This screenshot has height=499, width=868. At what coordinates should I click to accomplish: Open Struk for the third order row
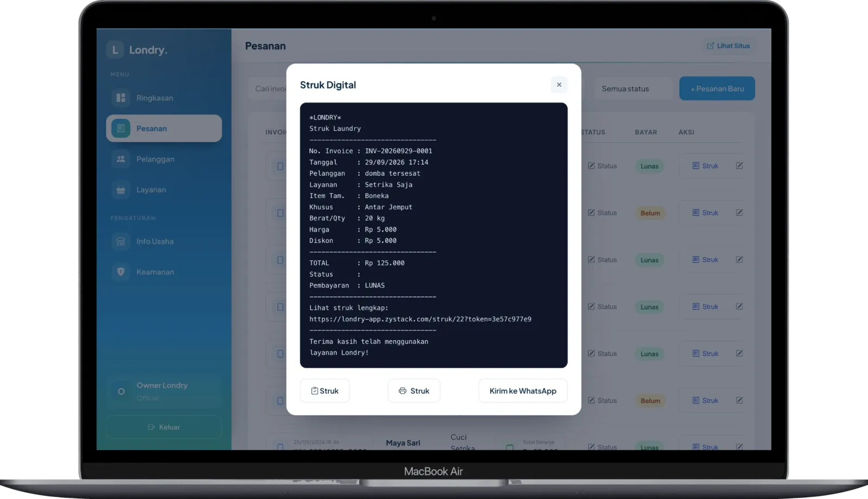[705, 260]
